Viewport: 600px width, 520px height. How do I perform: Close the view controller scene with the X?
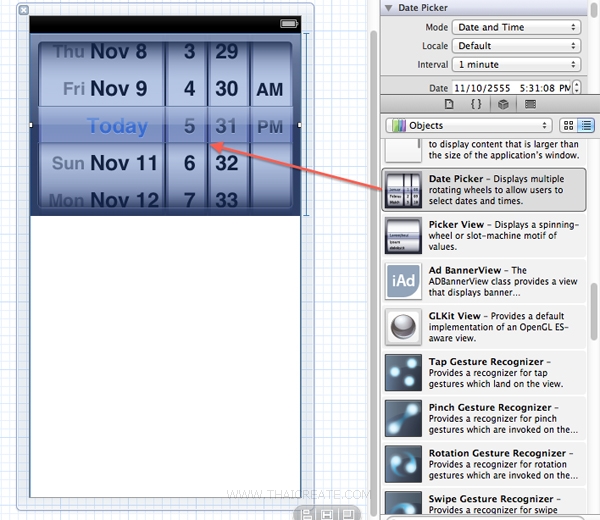point(23,10)
